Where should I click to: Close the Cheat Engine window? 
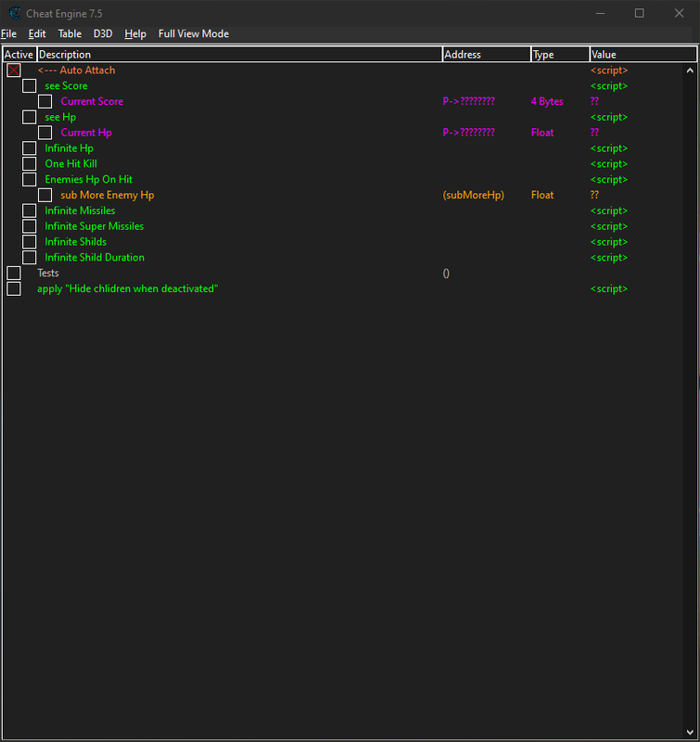click(x=680, y=13)
